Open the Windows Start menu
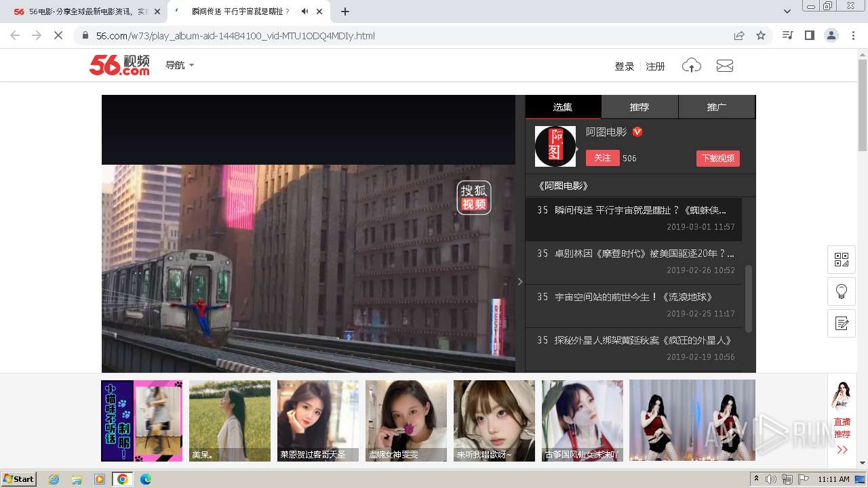The image size is (868, 488). 19,479
